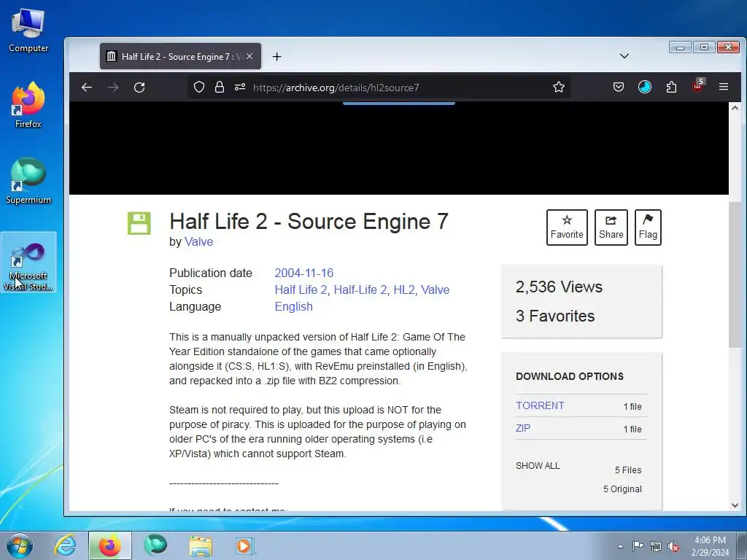Launch Supermium from the taskbar
Screen dimensions: 747x560
(155, 545)
